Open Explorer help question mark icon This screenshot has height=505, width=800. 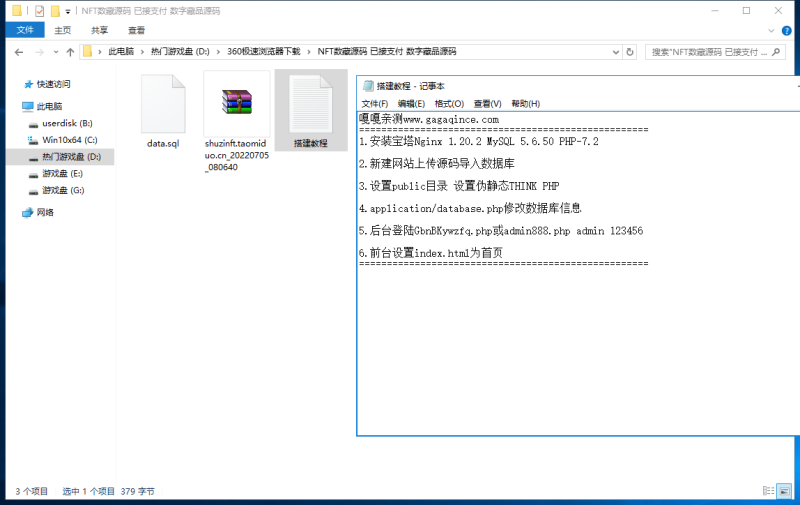[787, 31]
